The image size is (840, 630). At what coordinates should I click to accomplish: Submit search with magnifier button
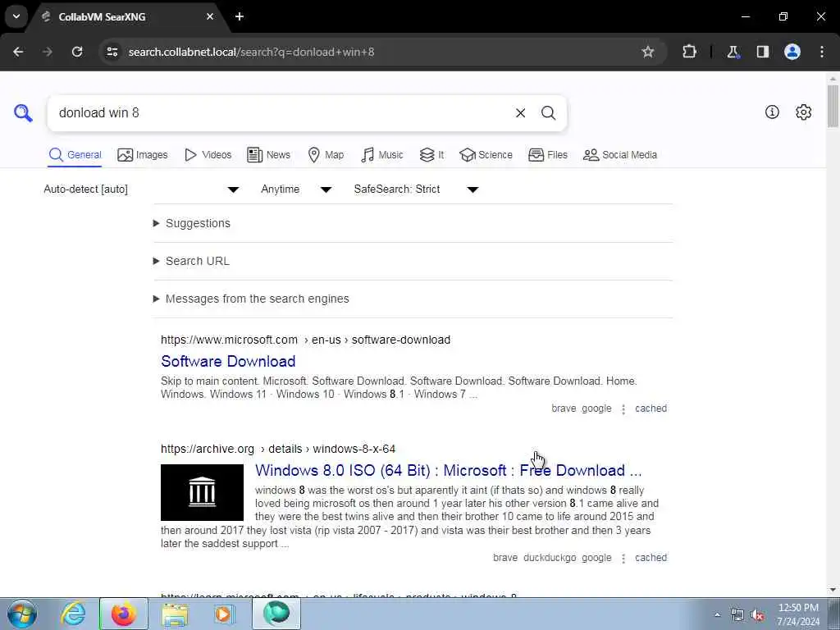tap(548, 113)
